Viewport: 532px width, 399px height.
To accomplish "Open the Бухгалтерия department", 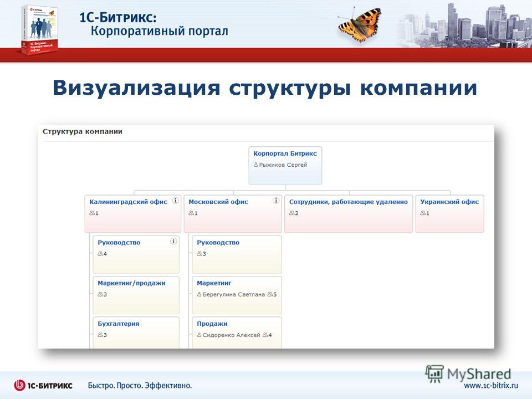I will click(x=119, y=324).
